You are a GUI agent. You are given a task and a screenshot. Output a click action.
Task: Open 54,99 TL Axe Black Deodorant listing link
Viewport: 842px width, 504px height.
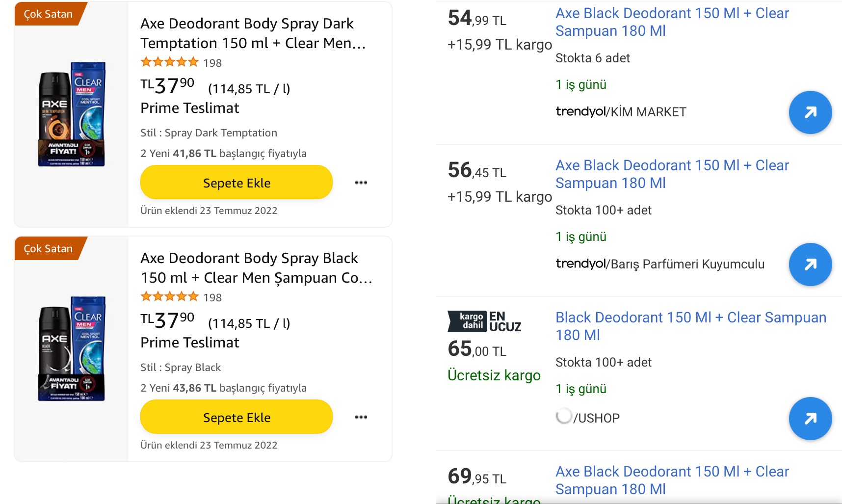pyautogui.click(x=672, y=22)
